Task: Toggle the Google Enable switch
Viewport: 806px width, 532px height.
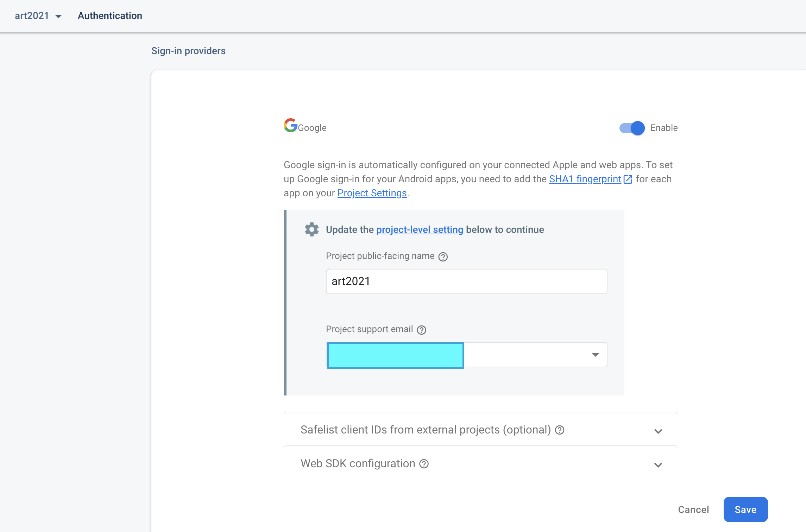Action: 632,128
